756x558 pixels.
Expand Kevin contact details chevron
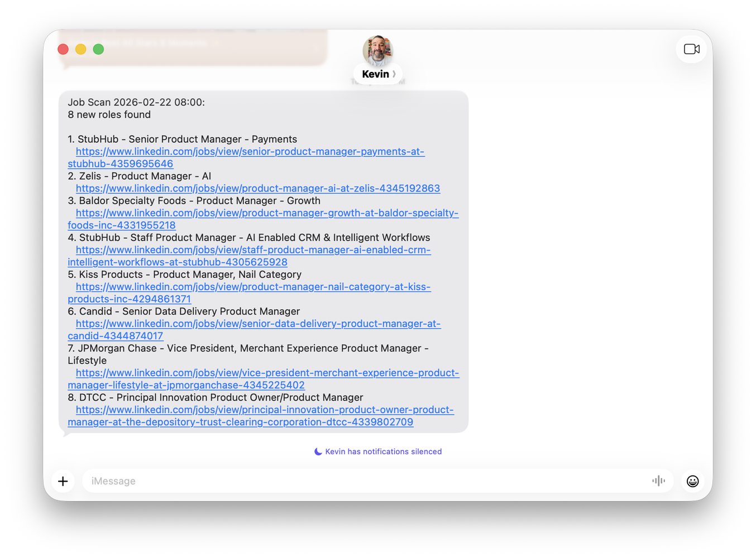coord(394,74)
